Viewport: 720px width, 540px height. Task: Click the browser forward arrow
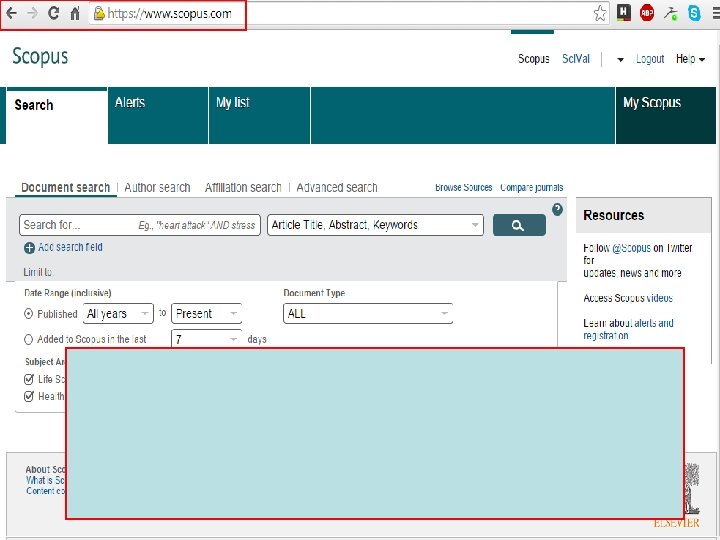pos(32,13)
